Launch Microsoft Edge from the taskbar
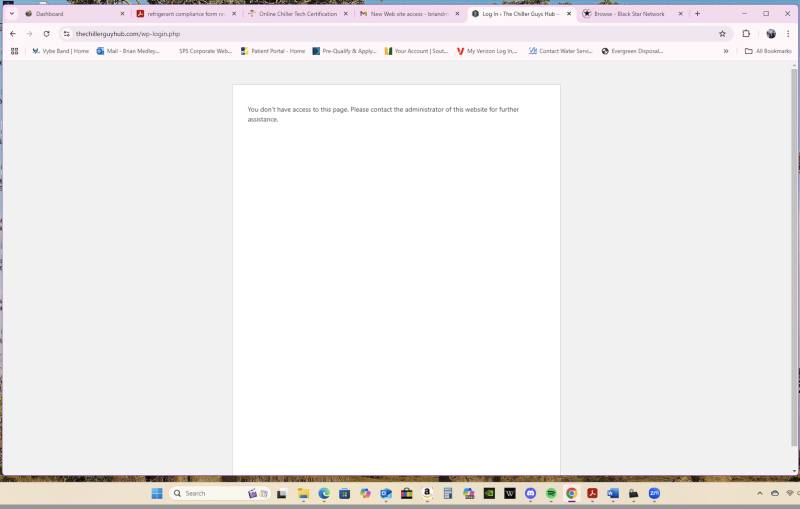800x509 pixels. [324, 493]
